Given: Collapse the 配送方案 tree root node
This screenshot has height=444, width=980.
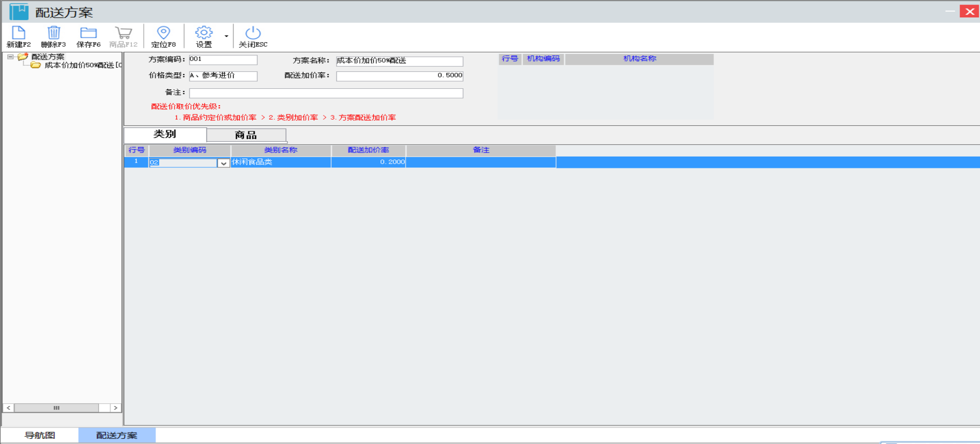Looking at the screenshot, I should (x=10, y=57).
